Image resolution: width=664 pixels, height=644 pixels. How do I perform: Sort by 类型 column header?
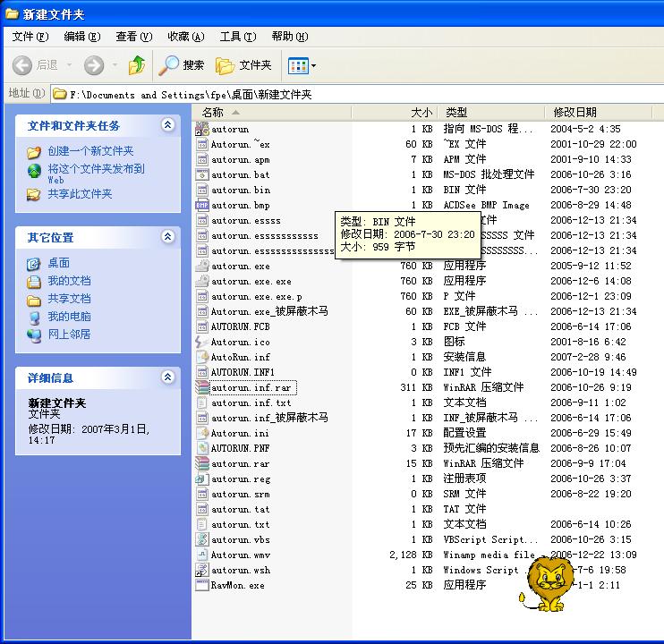tap(490, 113)
